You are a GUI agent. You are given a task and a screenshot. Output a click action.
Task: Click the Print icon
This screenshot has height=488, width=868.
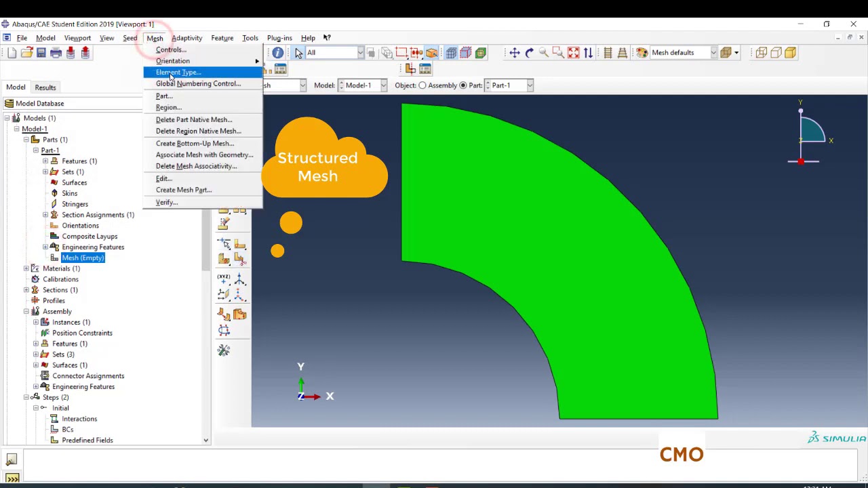click(x=56, y=53)
